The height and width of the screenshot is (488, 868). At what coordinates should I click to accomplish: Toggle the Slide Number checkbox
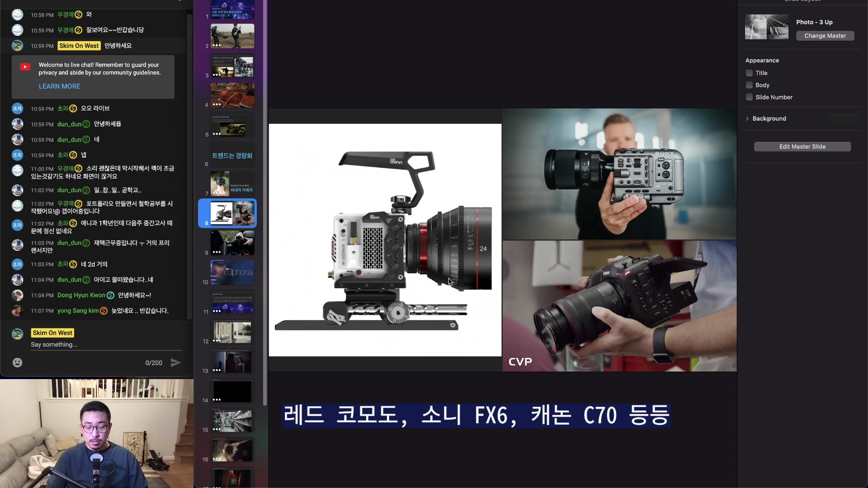749,97
